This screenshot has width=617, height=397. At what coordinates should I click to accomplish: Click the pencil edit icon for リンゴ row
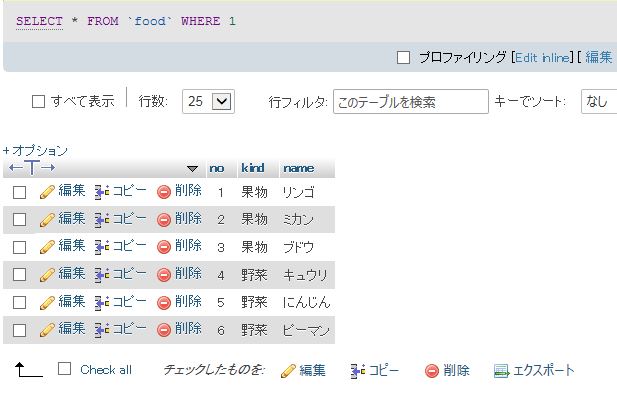47,192
